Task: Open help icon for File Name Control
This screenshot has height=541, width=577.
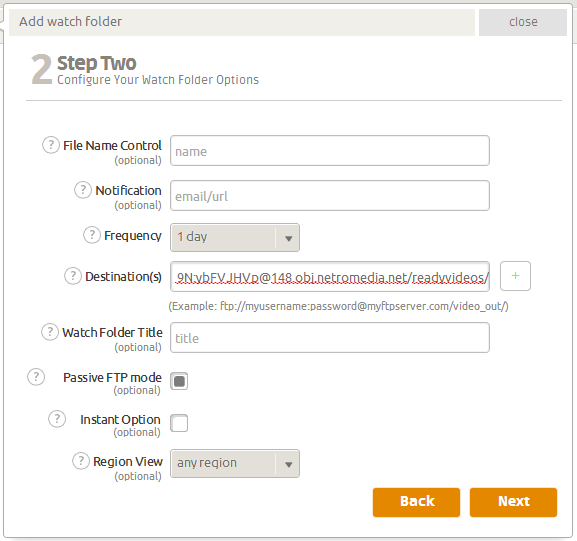Action: [51, 145]
